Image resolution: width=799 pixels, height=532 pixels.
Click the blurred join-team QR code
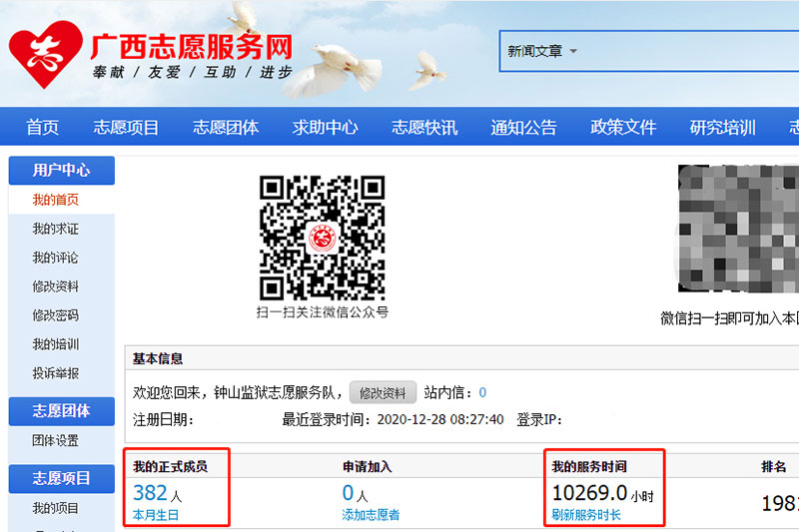point(738,229)
